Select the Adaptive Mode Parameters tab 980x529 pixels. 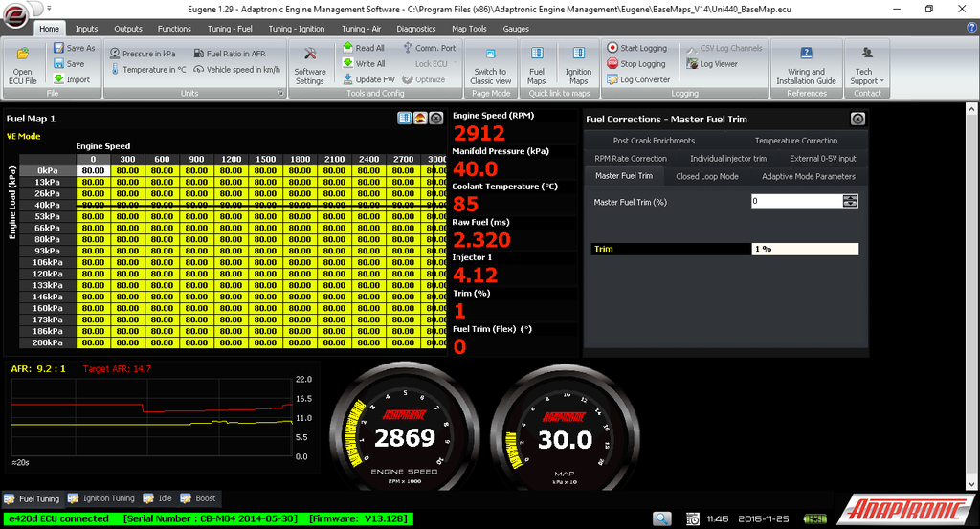click(x=808, y=176)
